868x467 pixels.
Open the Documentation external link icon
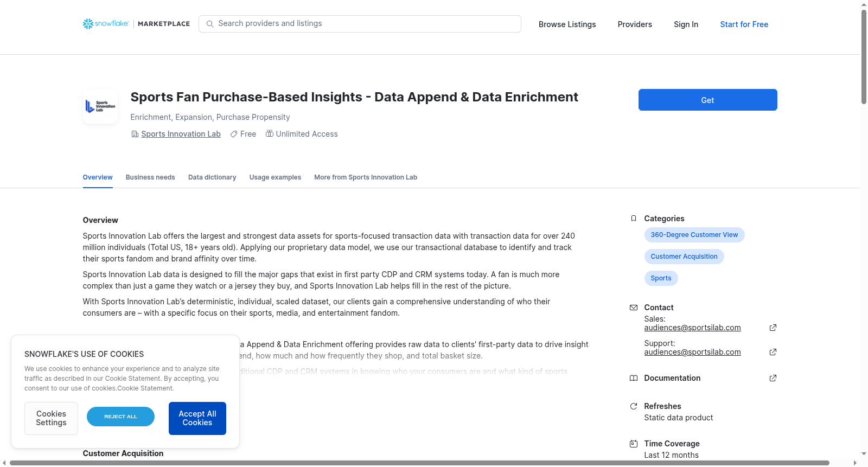point(773,378)
